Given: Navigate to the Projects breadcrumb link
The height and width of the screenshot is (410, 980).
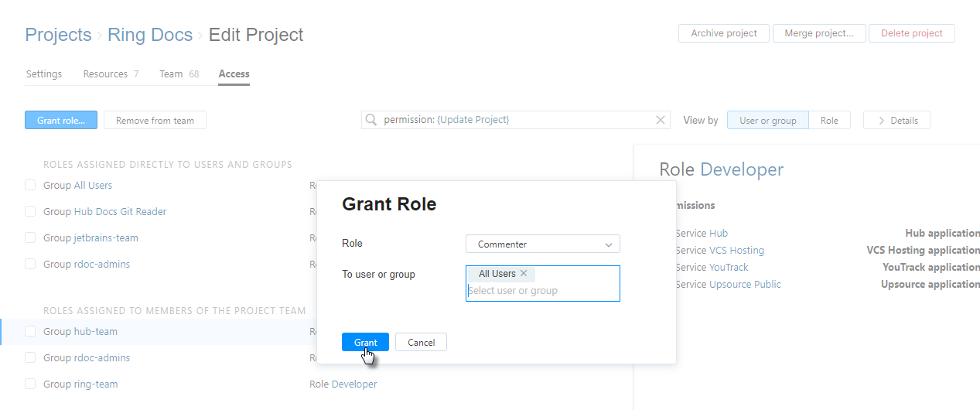Looking at the screenshot, I should pyautogui.click(x=58, y=35).
